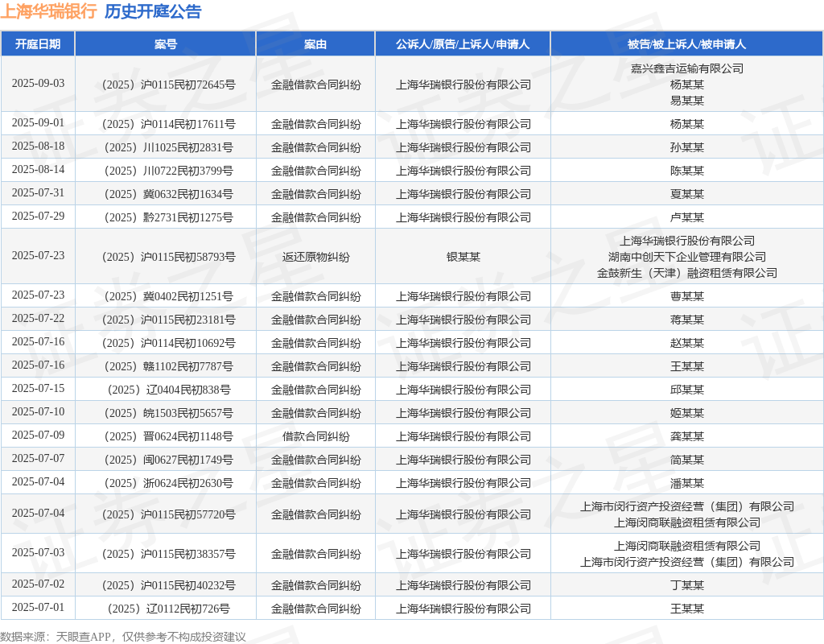Click the date 2025-07-02
The image size is (824, 644).
pyautogui.click(x=38, y=584)
